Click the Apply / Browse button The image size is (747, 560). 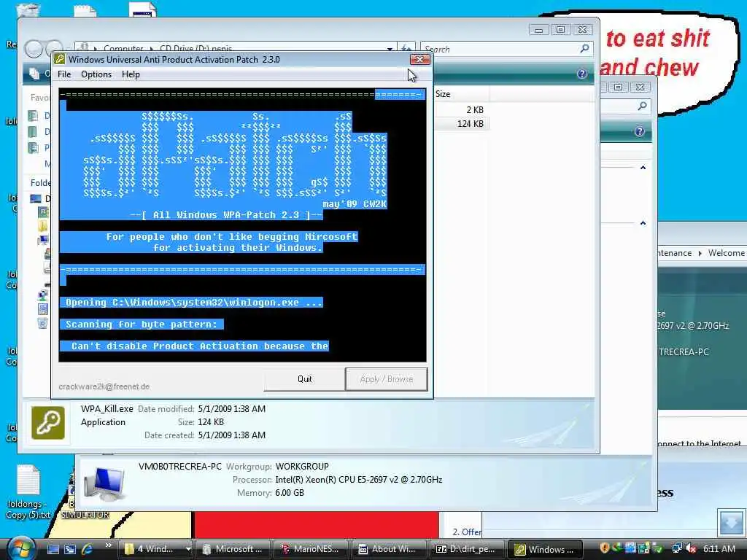(x=387, y=379)
